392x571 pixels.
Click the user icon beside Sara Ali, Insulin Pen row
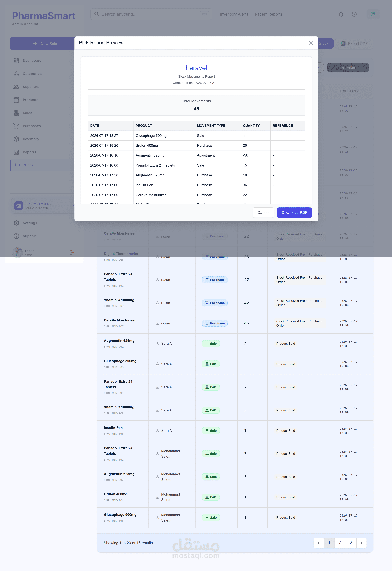pyautogui.click(x=157, y=431)
